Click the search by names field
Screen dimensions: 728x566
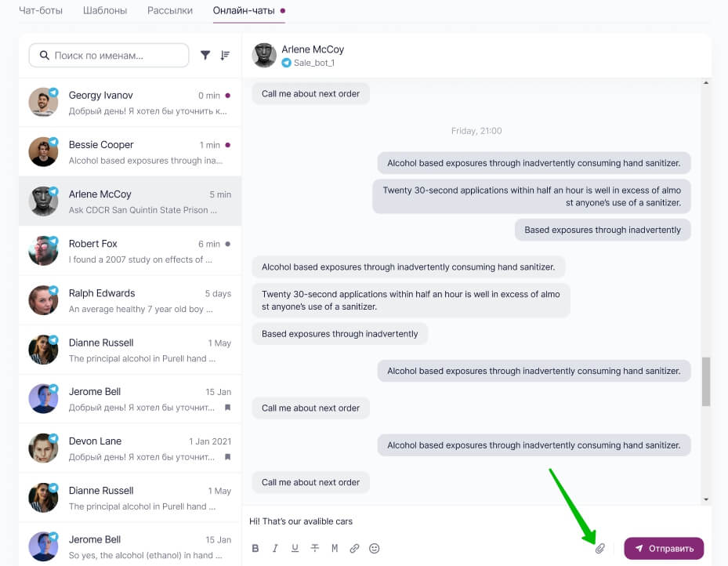pos(109,55)
